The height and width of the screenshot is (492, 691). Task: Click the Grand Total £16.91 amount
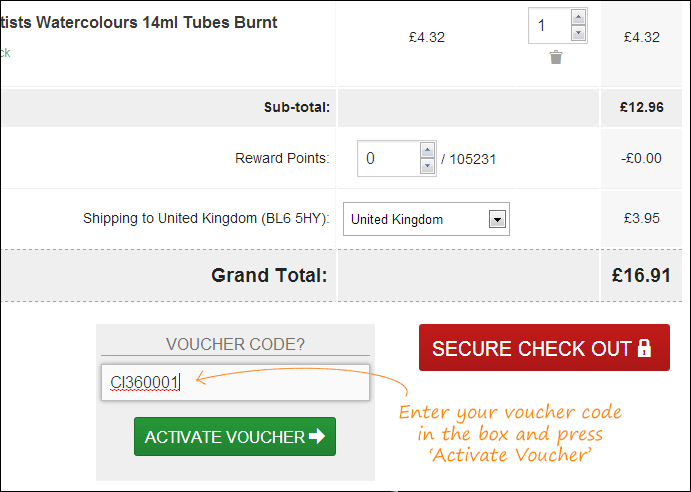point(641,276)
